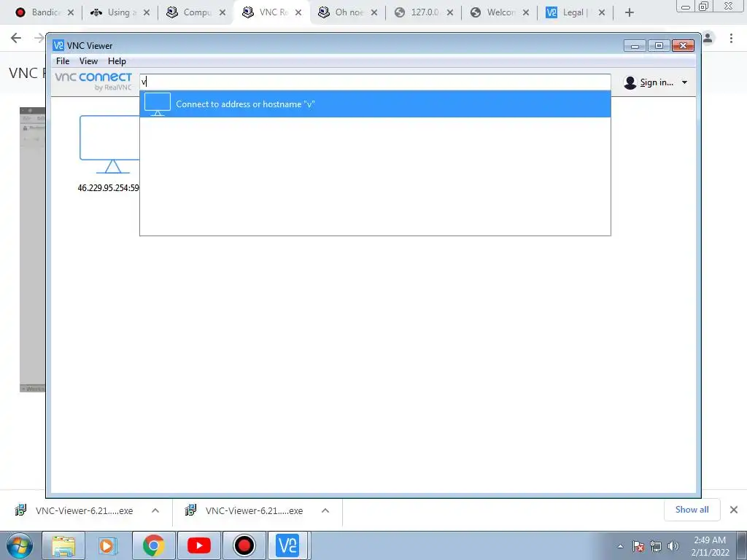The width and height of the screenshot is (747, 560).
Task: Click the Sign in user avatar icon
Action: [630, 82]
